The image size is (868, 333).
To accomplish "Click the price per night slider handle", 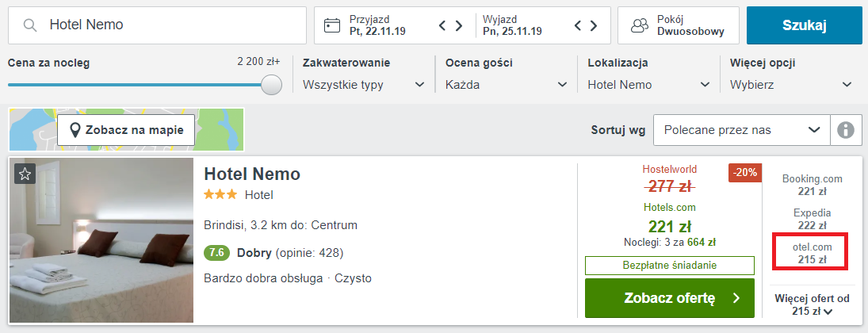I will (272, 85).
